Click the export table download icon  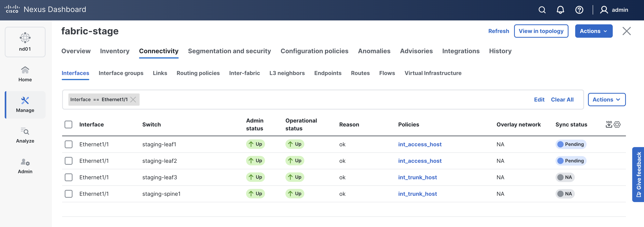[x=609, y=124]
